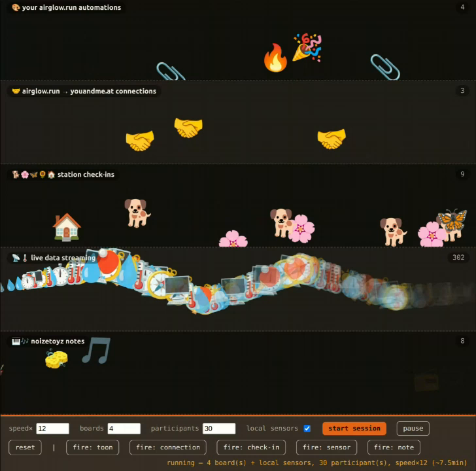The width and height of the screenshot is (476, 471).
Task: Click 'noizetoyz notes' lane label
Action: [x=48, y=341]
